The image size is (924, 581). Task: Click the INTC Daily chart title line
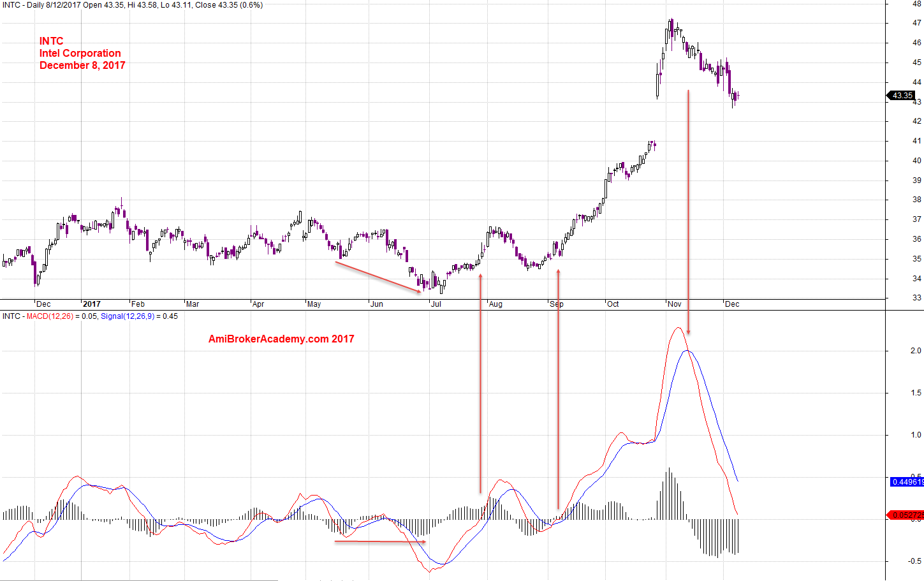[x=133, y=5]
